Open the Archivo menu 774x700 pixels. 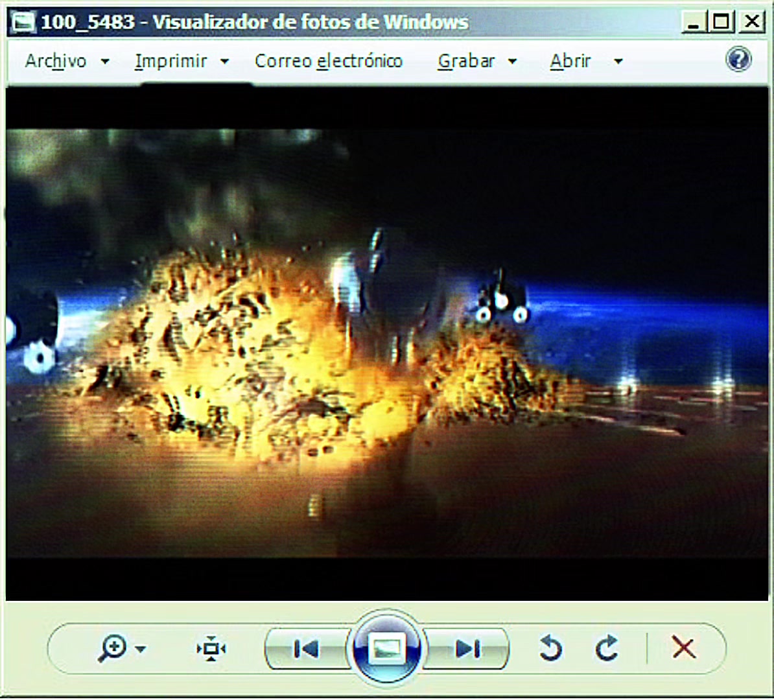click(x=56, y=61)
